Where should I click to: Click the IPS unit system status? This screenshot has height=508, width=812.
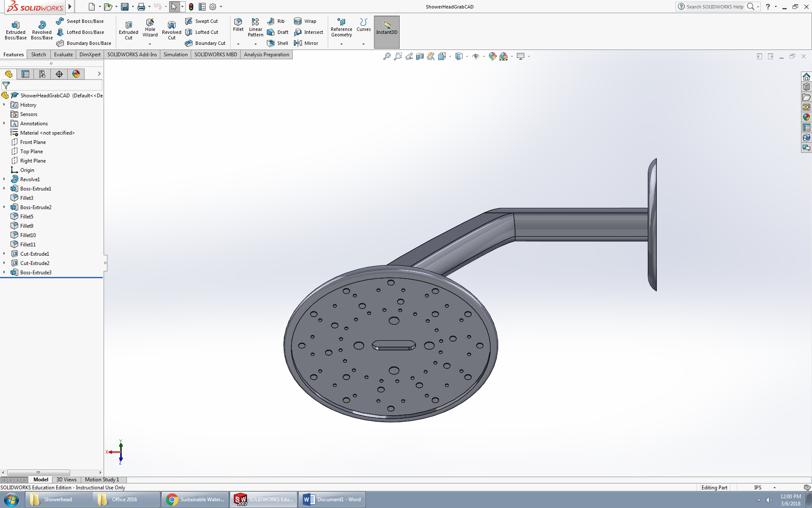(x=757, y=488)
